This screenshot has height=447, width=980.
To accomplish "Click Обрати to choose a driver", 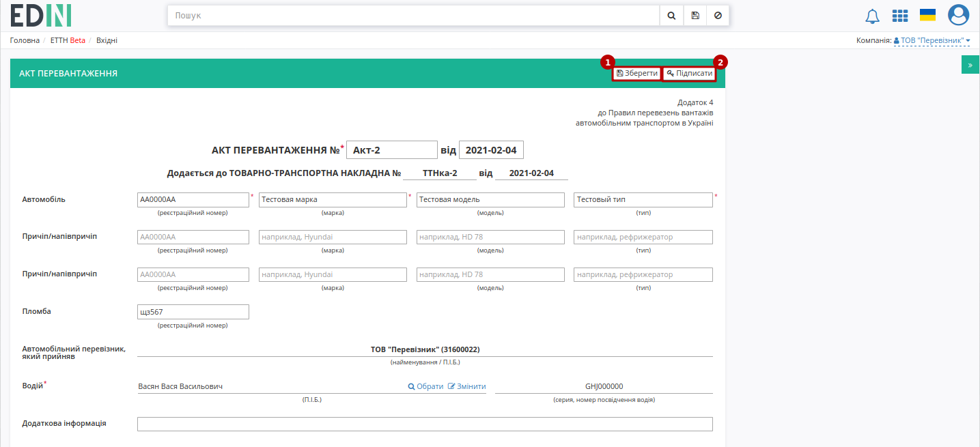I will point(425,386).
